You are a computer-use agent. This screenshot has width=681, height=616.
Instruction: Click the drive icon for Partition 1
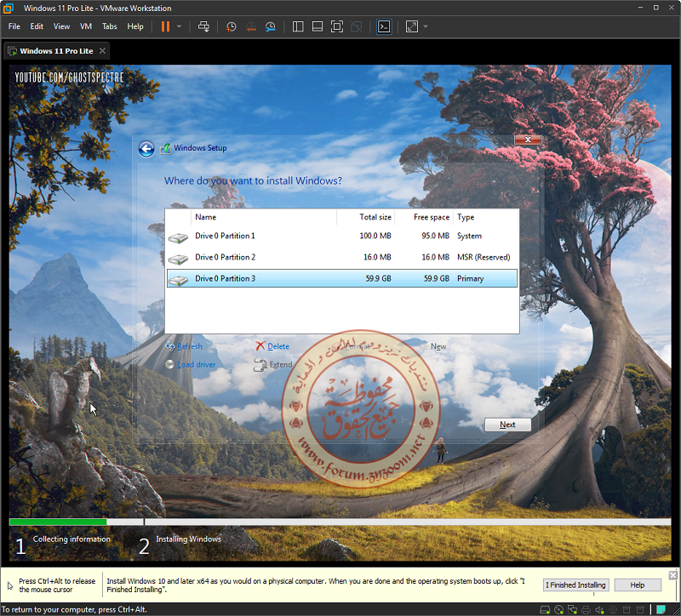point(178,237)
